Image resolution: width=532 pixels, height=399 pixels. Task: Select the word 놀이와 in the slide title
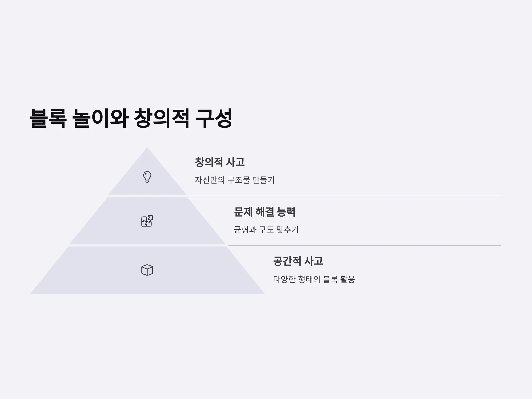point(100,118)
